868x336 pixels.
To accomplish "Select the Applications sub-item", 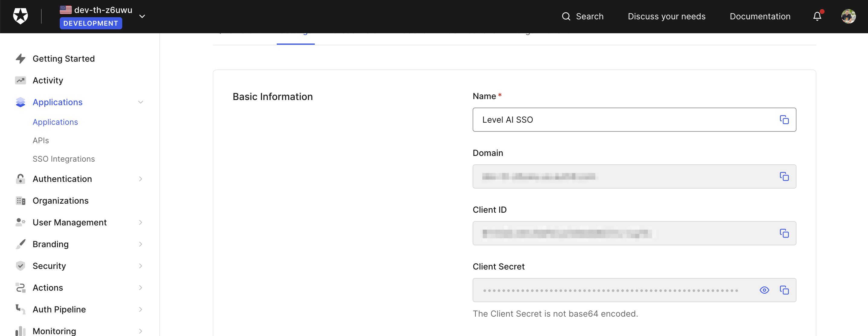I will 55,122.
